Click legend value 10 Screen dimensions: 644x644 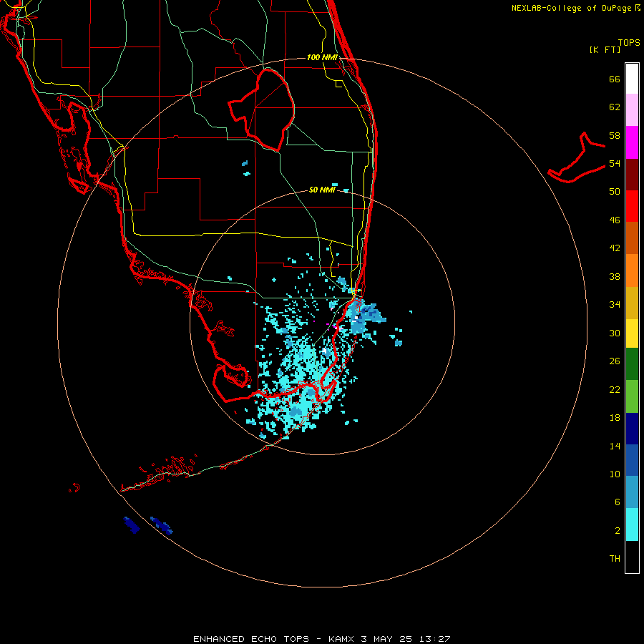[x=615, y=474]
